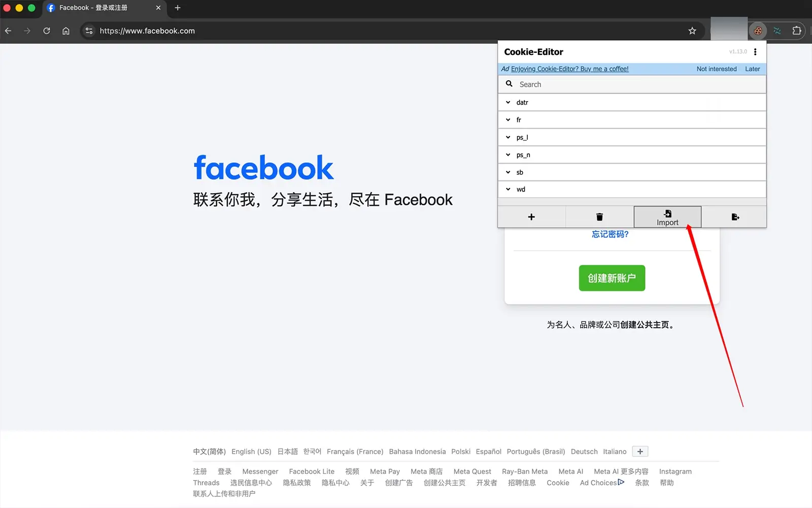The image size is (812, 508).
Task: Expand the ps_n cookie row
Action: [632, 155]
